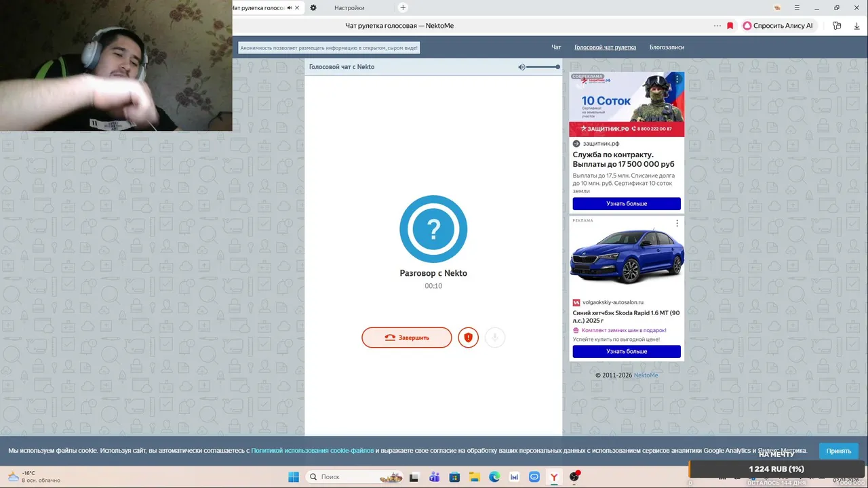This screenshot has height=488, width=868.
Task: Click the question-mark Nekto avatar
Action: click(433, 229)
